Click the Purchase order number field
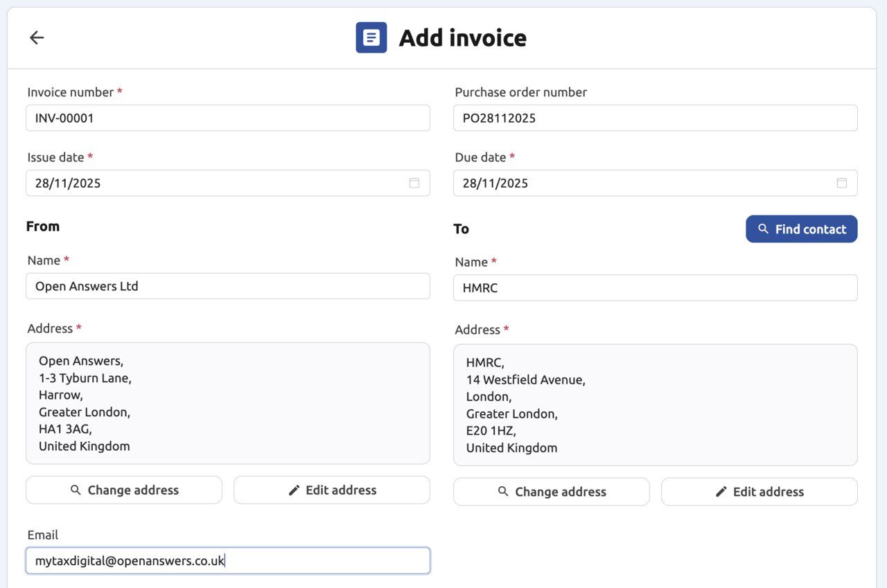 [x=655, y=118]
